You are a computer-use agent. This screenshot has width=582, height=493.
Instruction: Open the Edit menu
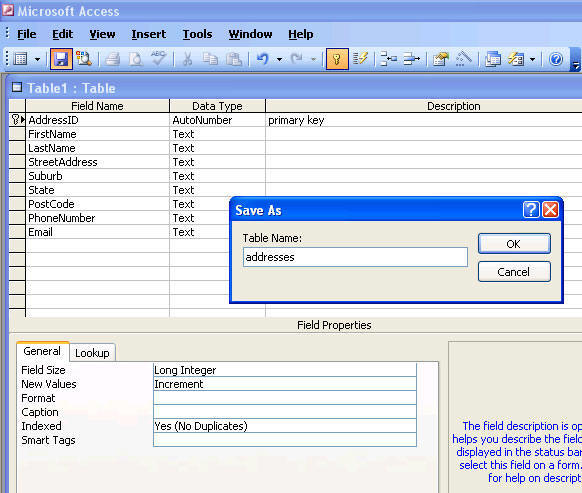62,34
